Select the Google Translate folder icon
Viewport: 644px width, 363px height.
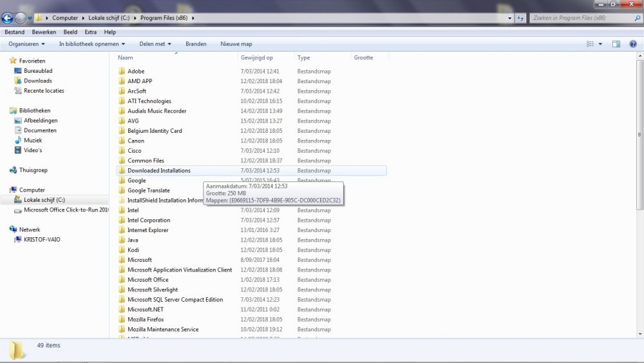[x=122, y=190]
